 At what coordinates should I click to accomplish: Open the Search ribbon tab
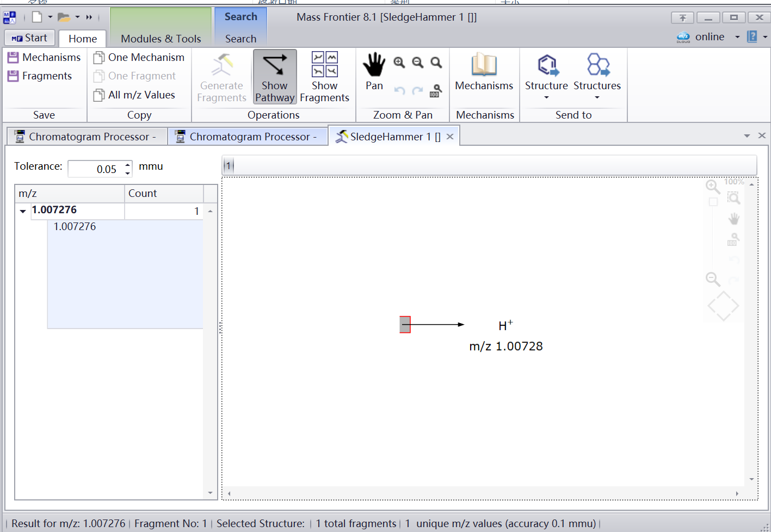(x=240, y=39)
